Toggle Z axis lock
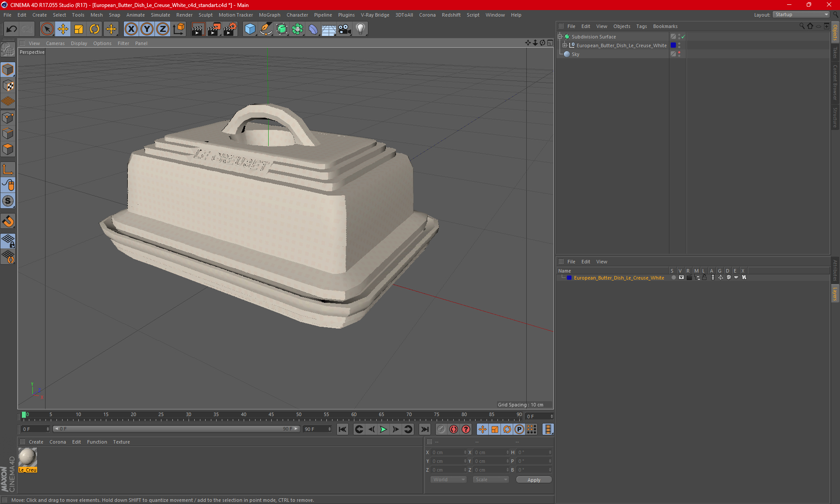 [163, 29]
